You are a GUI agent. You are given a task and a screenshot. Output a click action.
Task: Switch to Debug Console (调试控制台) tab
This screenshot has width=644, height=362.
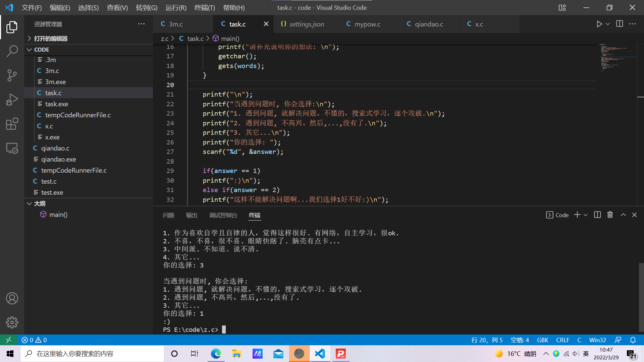223,215
